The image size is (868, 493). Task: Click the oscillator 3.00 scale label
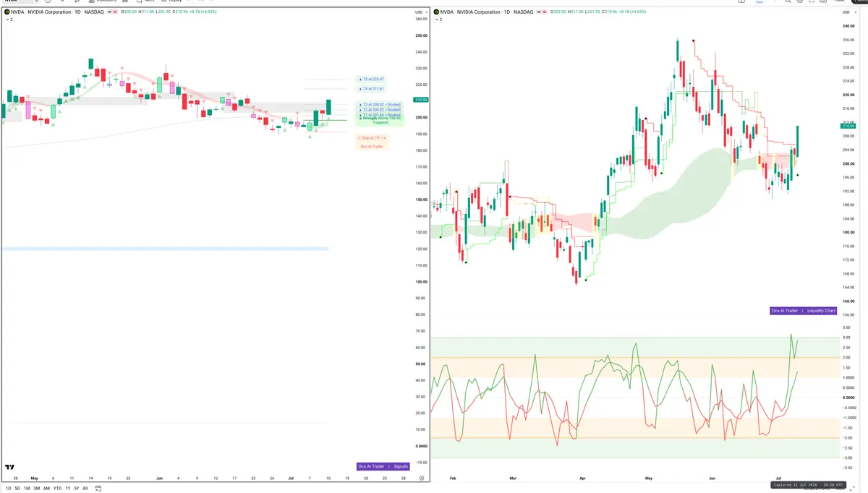pyautogui.click(x=846, y=338)
